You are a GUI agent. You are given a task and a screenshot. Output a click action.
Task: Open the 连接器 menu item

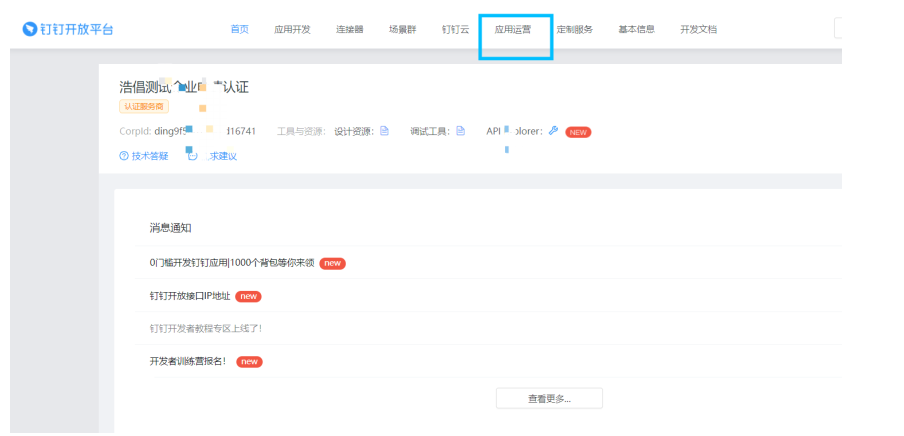pos(349,29)
